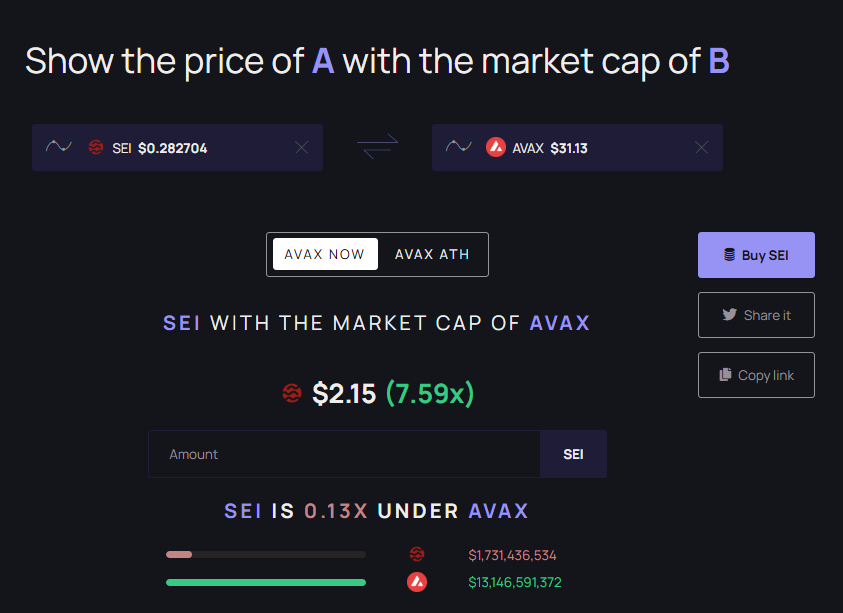Select the AVAX NOW toggle option
This screenshot has width=843, height=613.
click(325, 254)
